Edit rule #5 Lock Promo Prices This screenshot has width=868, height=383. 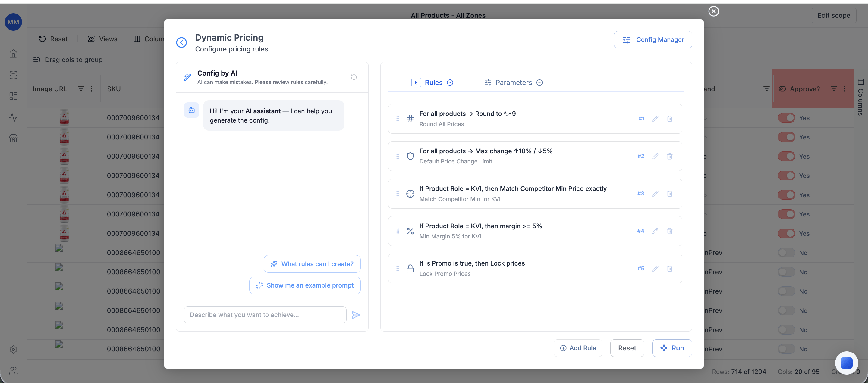point(655,269)
